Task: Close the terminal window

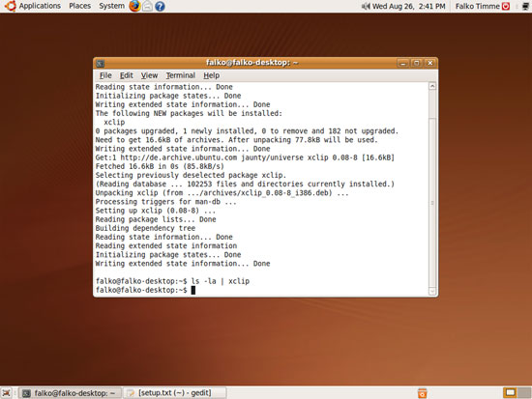Action: 429,63
